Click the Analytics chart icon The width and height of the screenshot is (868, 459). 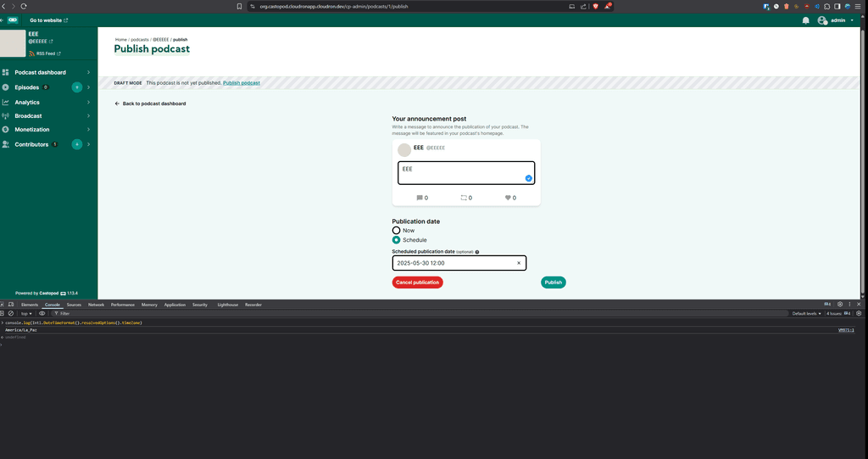6,102
